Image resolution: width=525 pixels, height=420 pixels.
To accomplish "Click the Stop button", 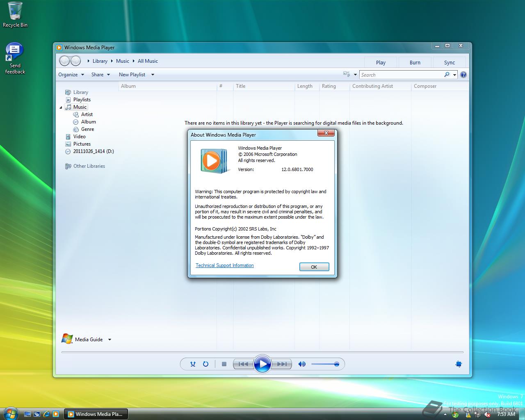I will 224,364.
